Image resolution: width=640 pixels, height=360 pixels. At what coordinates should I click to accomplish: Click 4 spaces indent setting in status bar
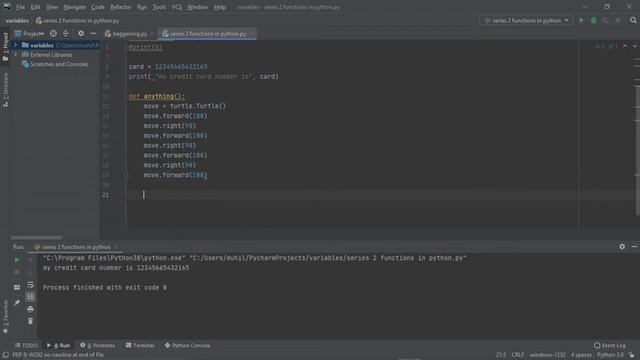pos(581,355)
